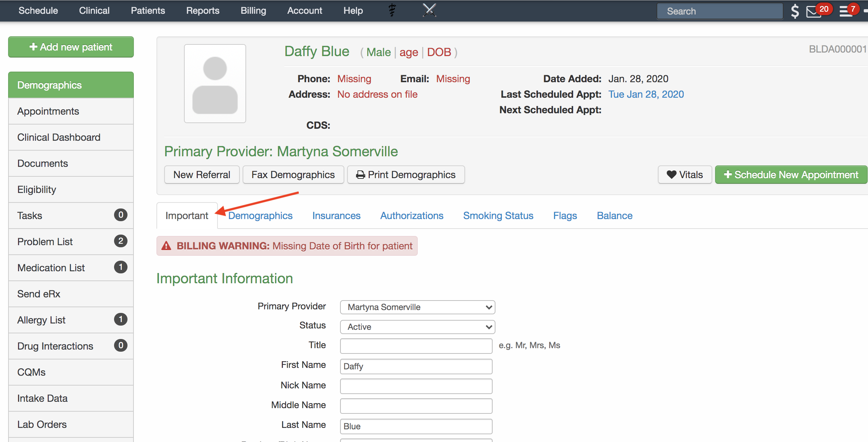The image size is (868, 442).
Task: Open Eligibility in the sidebar
Action: [x=71, y=189]
